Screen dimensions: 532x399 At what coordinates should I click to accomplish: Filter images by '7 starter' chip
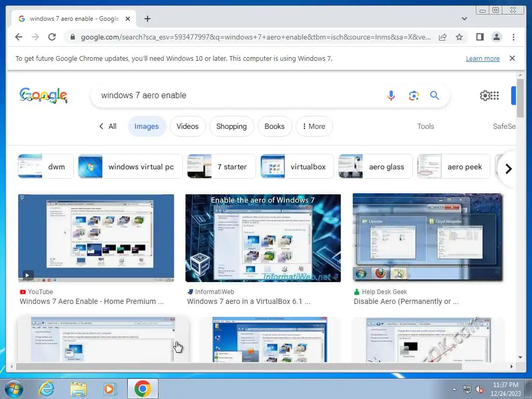click(x=221, y=166)
